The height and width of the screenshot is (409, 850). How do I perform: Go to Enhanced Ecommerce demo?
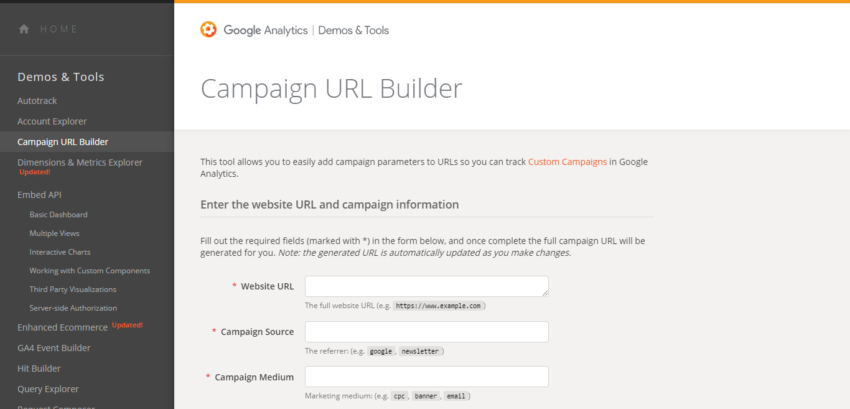tap(62, 327)
